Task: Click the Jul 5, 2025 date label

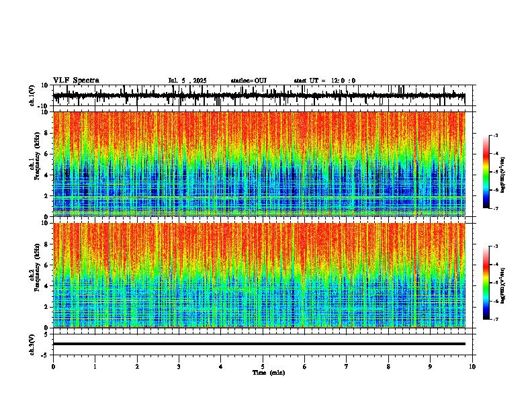Action: pyautogui.click(x=187, y=81)
